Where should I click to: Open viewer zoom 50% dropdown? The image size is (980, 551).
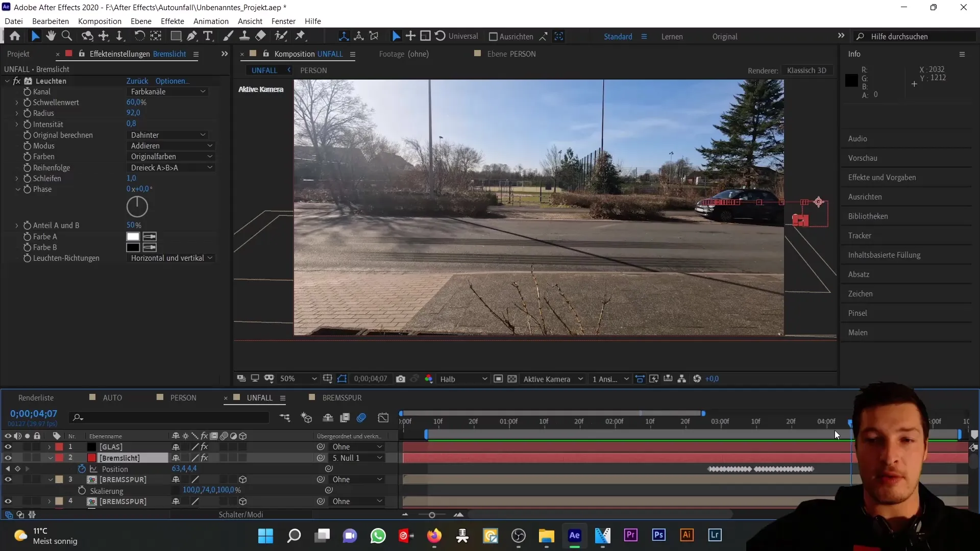[298, 379]
